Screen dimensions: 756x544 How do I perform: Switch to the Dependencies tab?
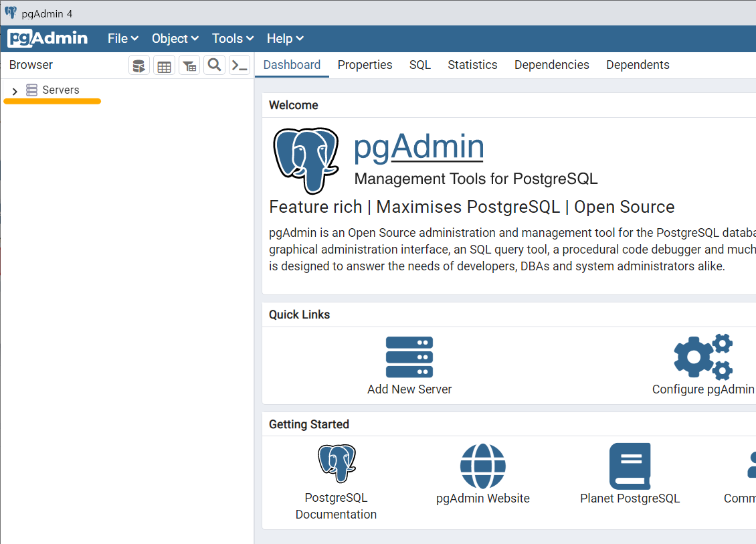click(x=551, y=65)
